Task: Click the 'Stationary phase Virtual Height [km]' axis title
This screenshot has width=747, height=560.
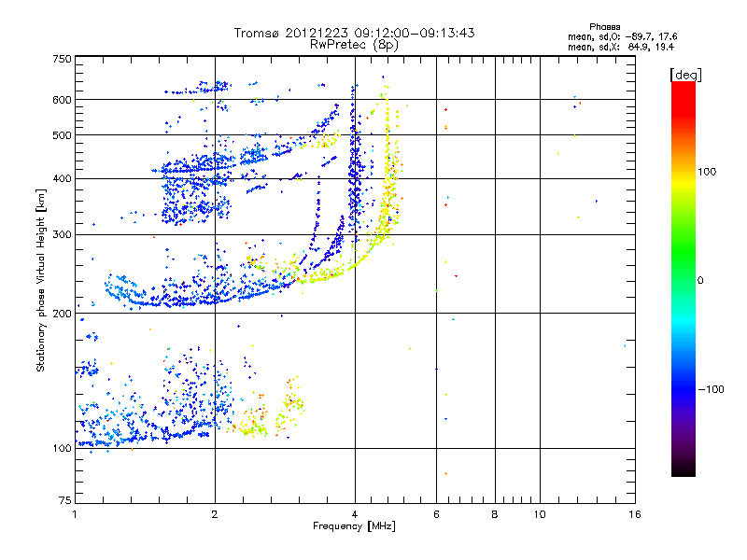Action: 41,280
